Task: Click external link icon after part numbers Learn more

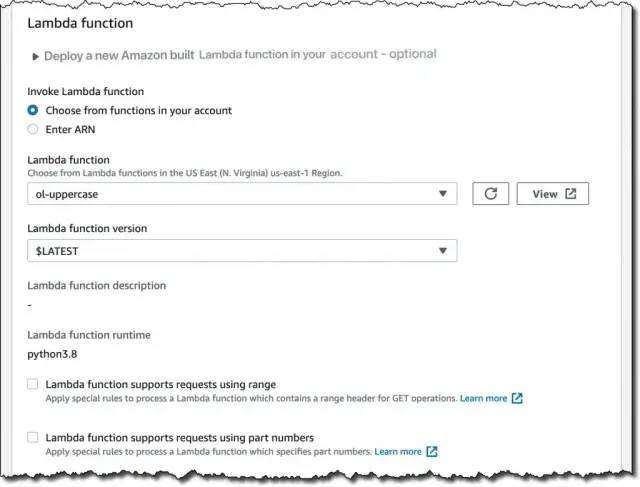Action: [432, 452]
